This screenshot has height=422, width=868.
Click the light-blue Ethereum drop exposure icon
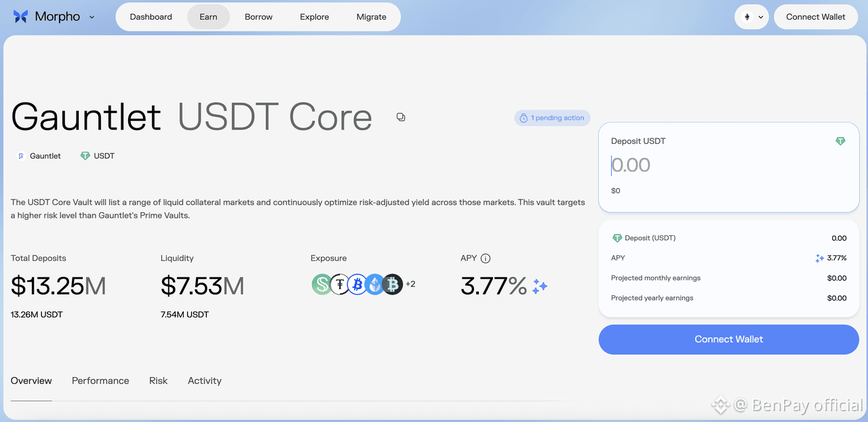tap(375, 284)
